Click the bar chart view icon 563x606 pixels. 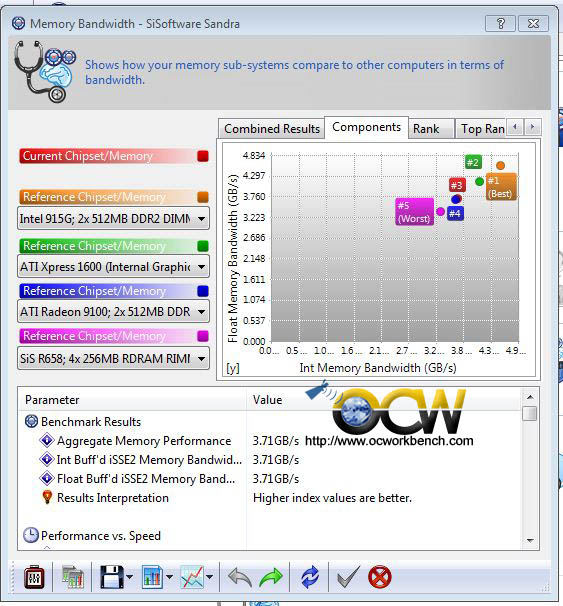tap(152, 577)
